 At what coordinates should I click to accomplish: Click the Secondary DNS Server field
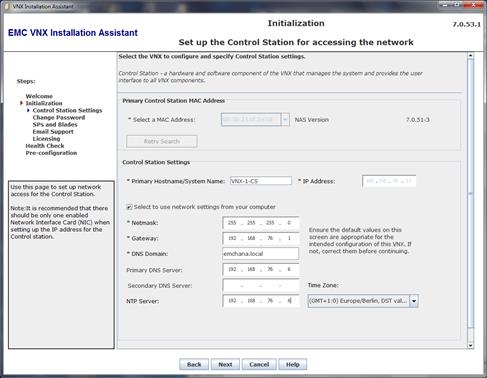point(261,285)
